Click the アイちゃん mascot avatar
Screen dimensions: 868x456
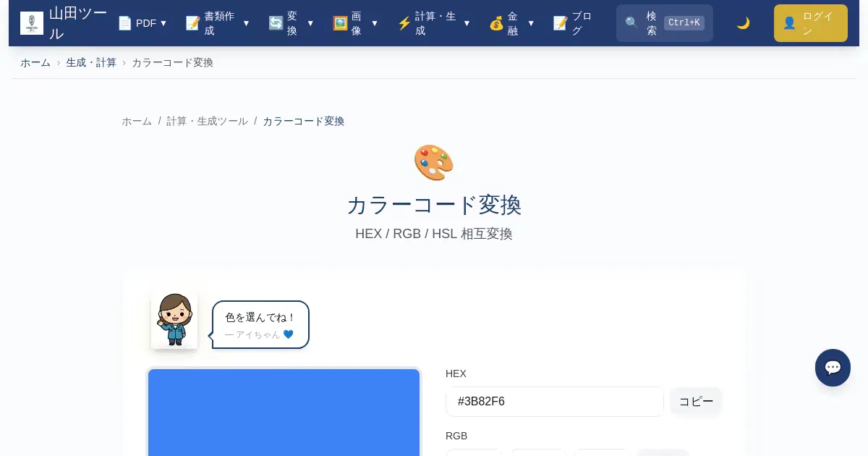(x=174, y=320)
